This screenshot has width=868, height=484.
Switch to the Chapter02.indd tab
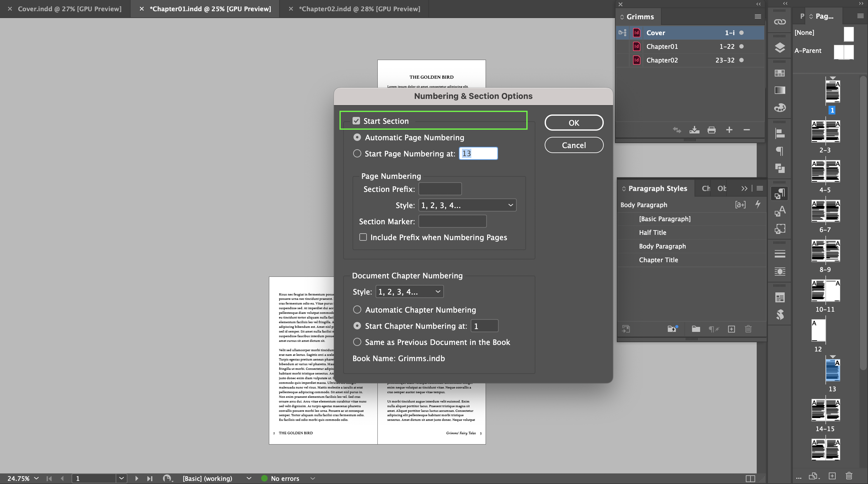(360, 9)
